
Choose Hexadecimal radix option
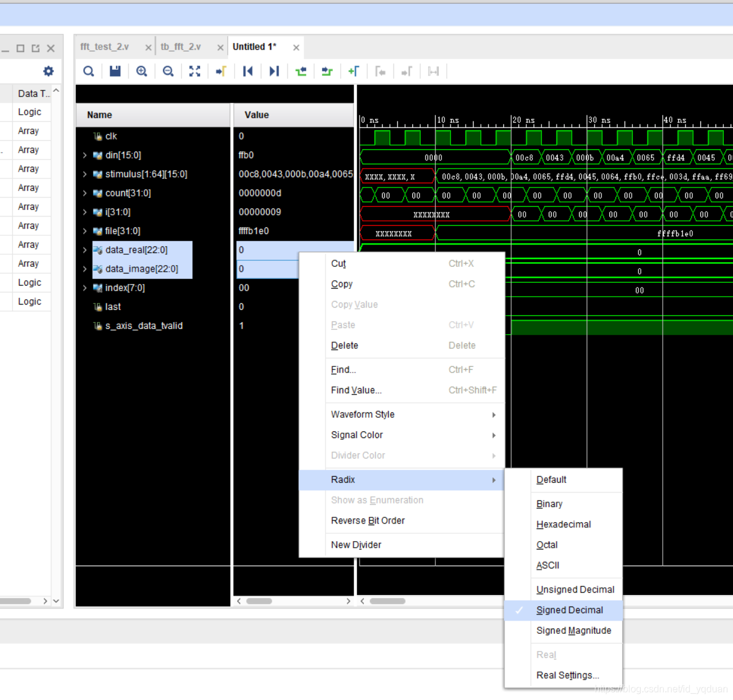pyautogui.click(x=563, y=525)
